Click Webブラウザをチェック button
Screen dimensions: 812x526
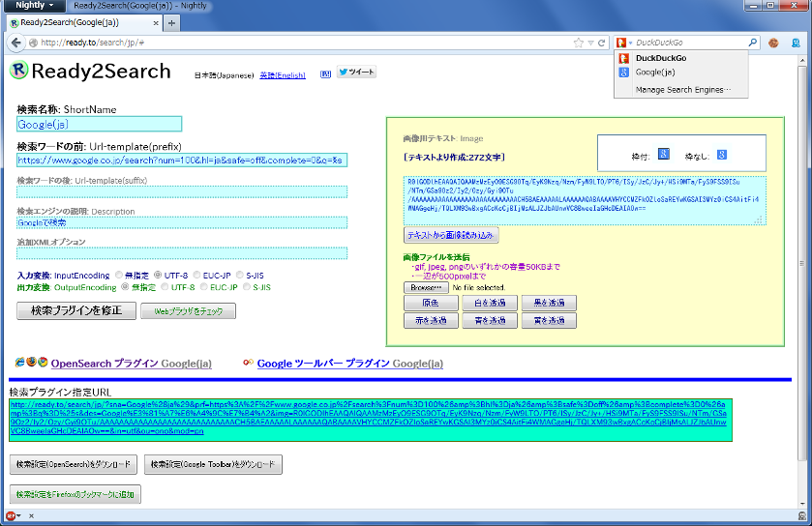click(x=189, y=311)
